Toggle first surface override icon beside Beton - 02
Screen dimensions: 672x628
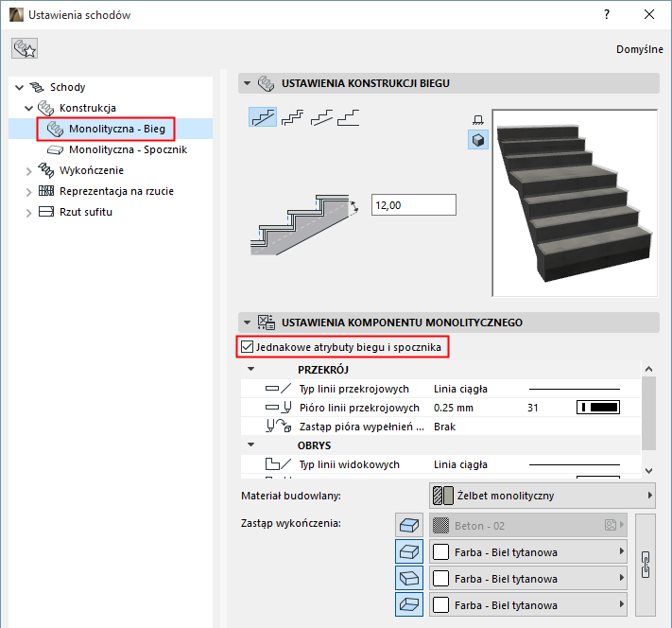(409, 525)
